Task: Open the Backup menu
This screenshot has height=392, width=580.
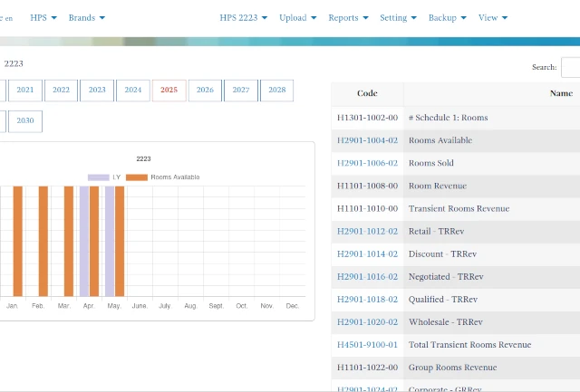Action: tap(447, 17)
